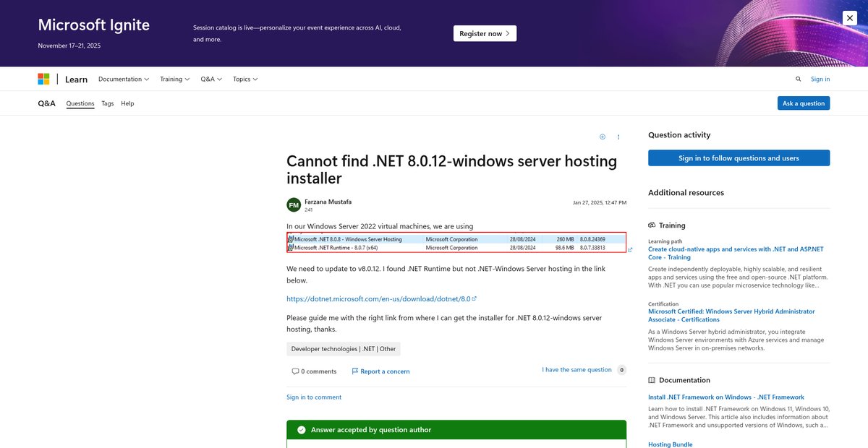Viewport: 868px width, 448px height.
Task: Click Report a concern
Action: [x=380, y=371]
